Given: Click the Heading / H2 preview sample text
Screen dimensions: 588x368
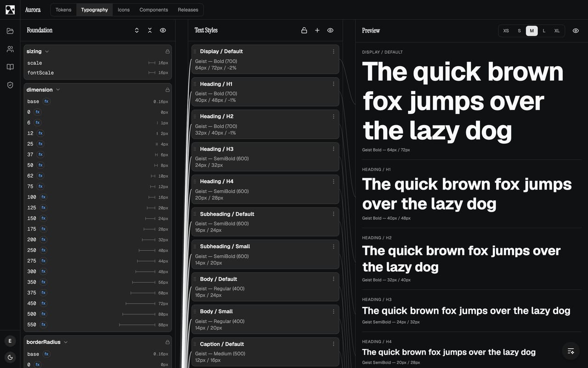Looking at the screenshot, I should [x=461, y=259].
